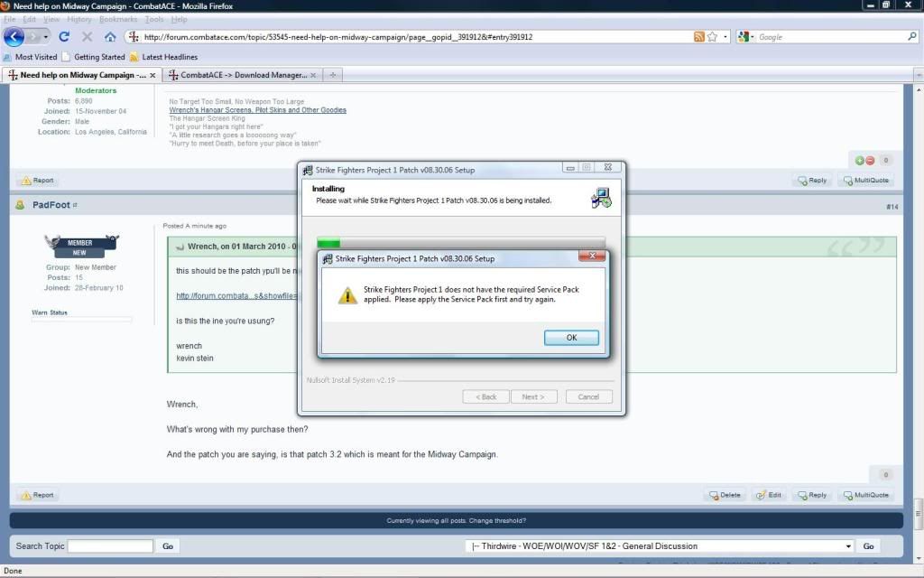924x578 pixels.
Task: Cancel the Strike Fighters patch setup
Action: point(588,397)
